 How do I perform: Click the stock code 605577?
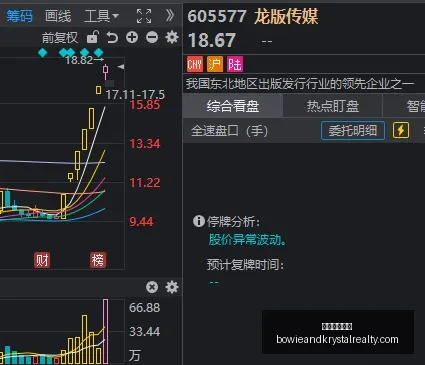(217, 16)
